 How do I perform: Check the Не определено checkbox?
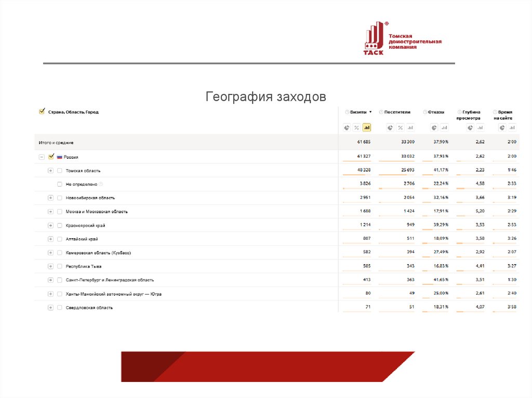[x=59, y=184]
